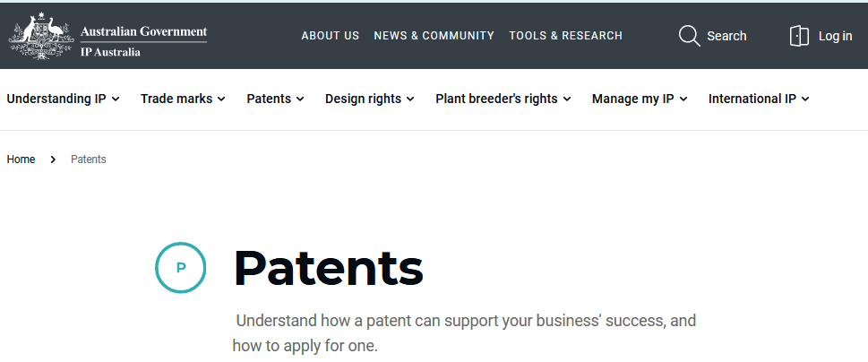
Task: Click the breadcrumb chevron arrow after Home
Action: click(x=53, y=159)
